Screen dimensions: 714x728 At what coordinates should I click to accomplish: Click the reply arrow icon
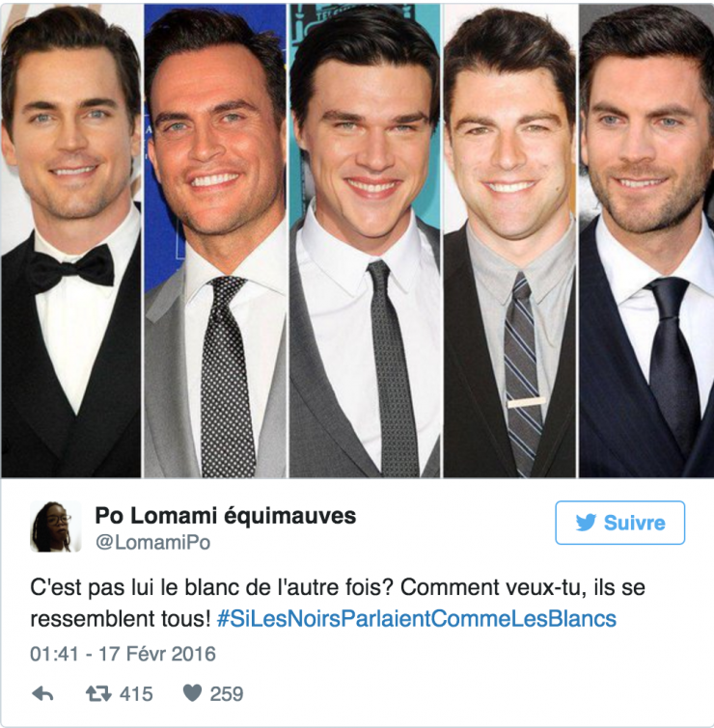(42, 694)
